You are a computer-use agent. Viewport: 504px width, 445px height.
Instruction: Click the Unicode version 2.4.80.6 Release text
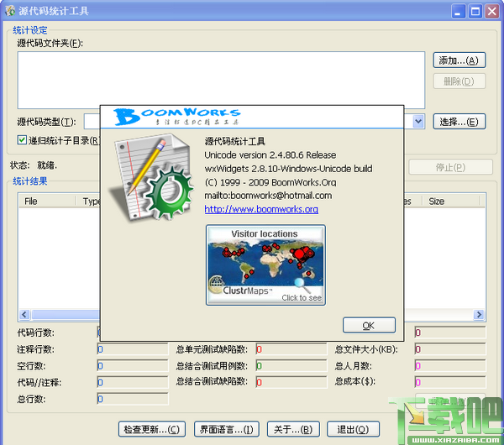270,154
